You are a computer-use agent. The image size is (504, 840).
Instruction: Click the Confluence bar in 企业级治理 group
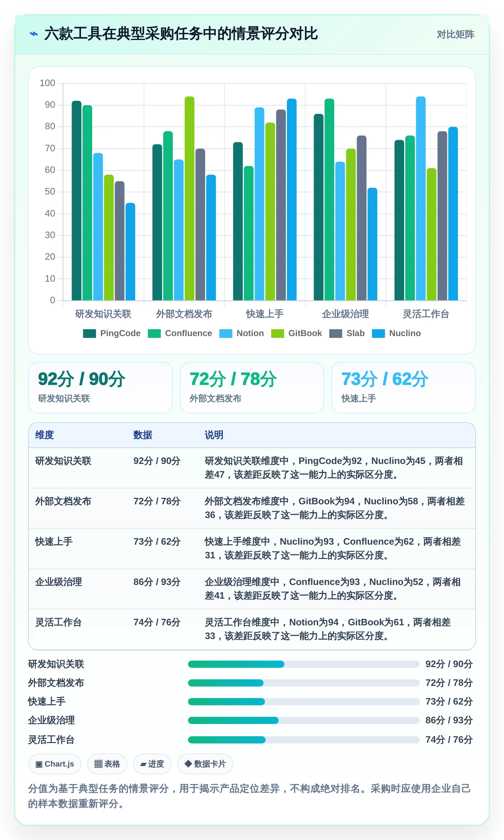point(329,200)
